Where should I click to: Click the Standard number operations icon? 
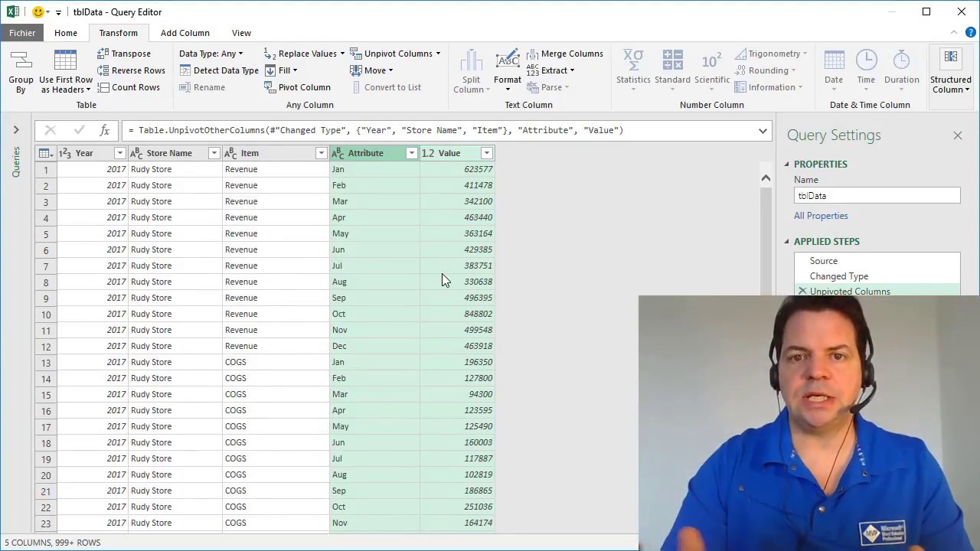[672, 60]
